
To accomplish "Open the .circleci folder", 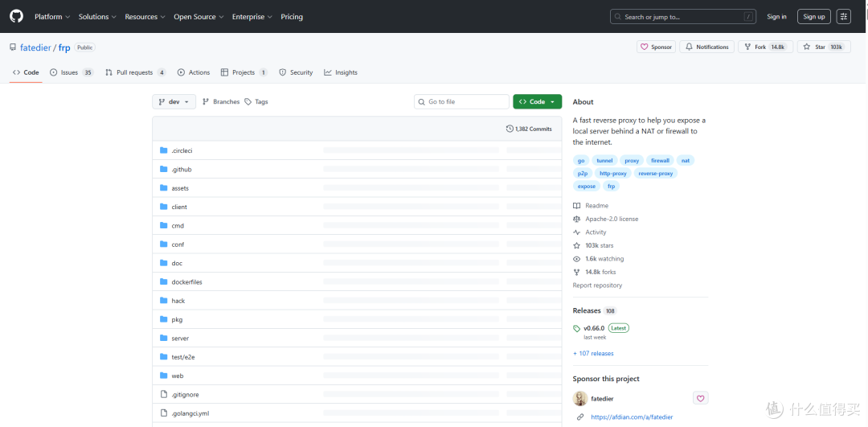I will click(x=182, y=150).
